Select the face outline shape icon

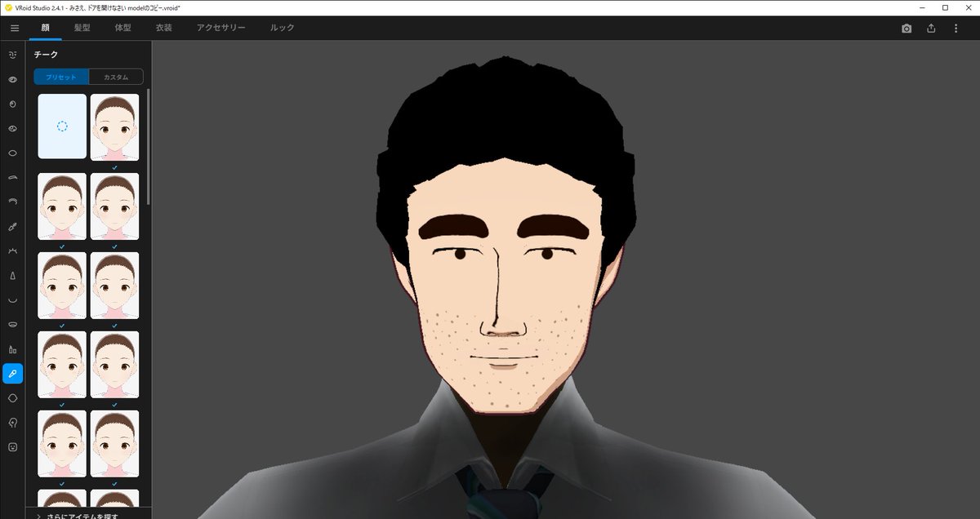(12, 398)
